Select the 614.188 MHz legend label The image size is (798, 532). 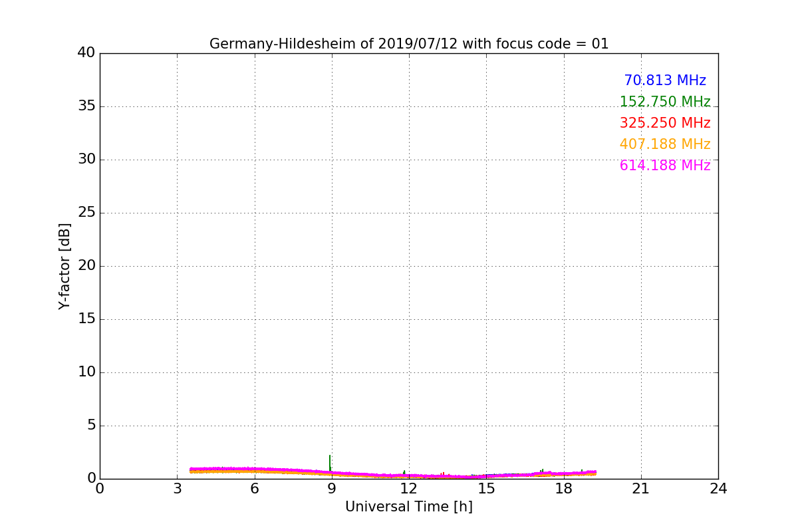tap(665, 166)
